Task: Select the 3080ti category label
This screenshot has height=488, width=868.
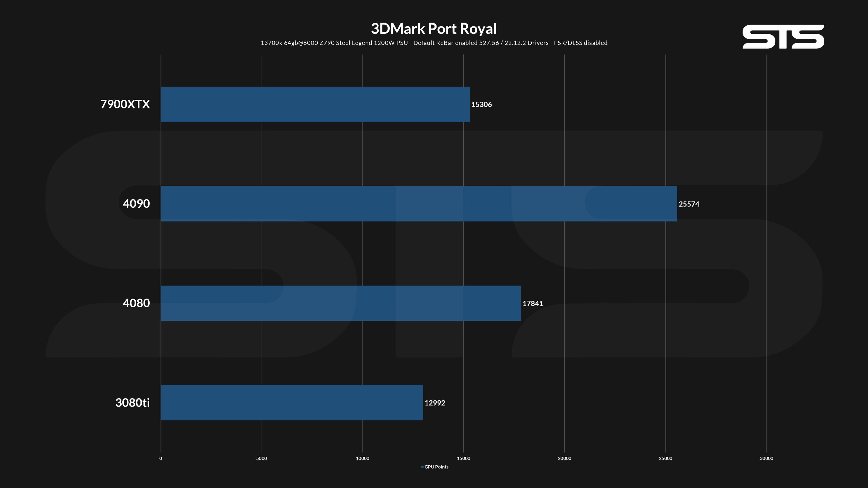Action: (x=132, y=402)
